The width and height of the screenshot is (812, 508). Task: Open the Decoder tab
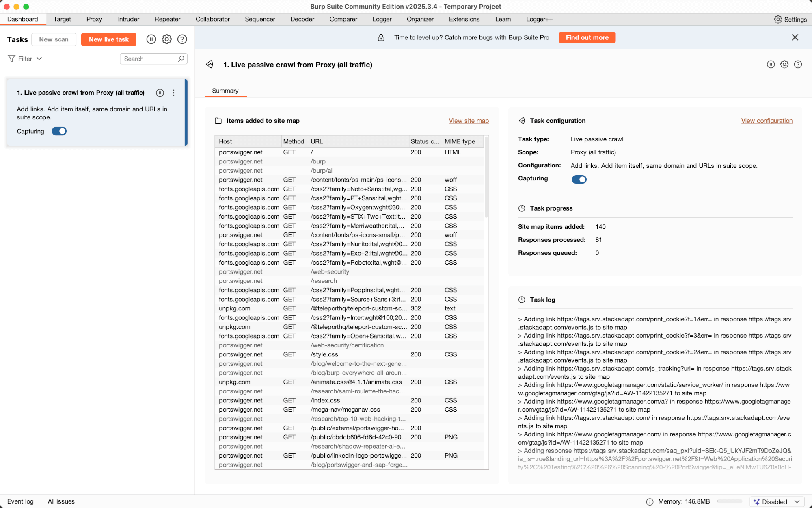pyautogui.click(x=302, y=19)
